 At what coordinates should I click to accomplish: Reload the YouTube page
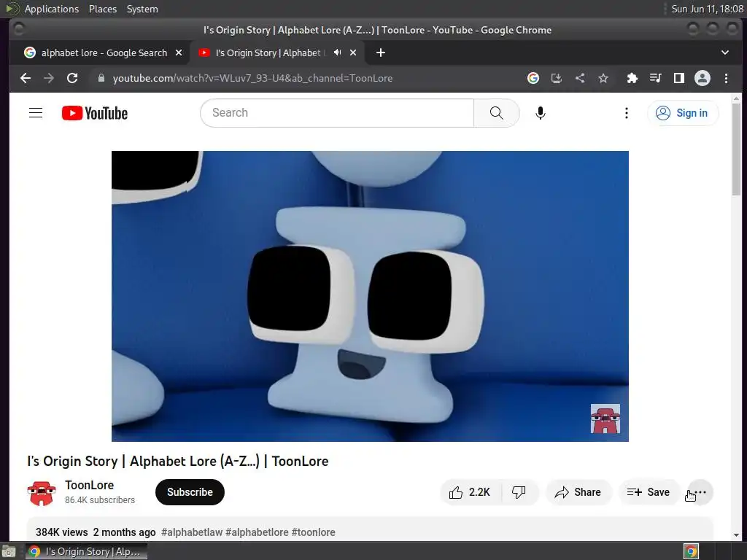pyautogui.click(x=72, y=78)
